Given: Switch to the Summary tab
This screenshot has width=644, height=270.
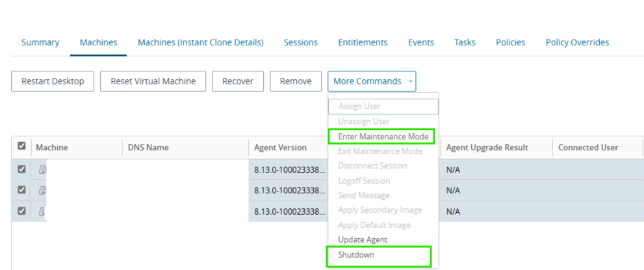Looking at the screenshot, I should tap(40, 42).
